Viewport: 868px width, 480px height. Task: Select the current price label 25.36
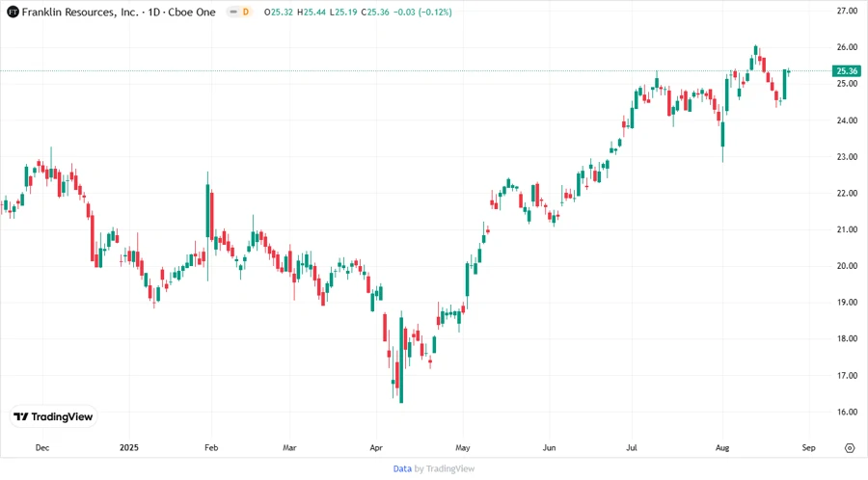(847, 70)
